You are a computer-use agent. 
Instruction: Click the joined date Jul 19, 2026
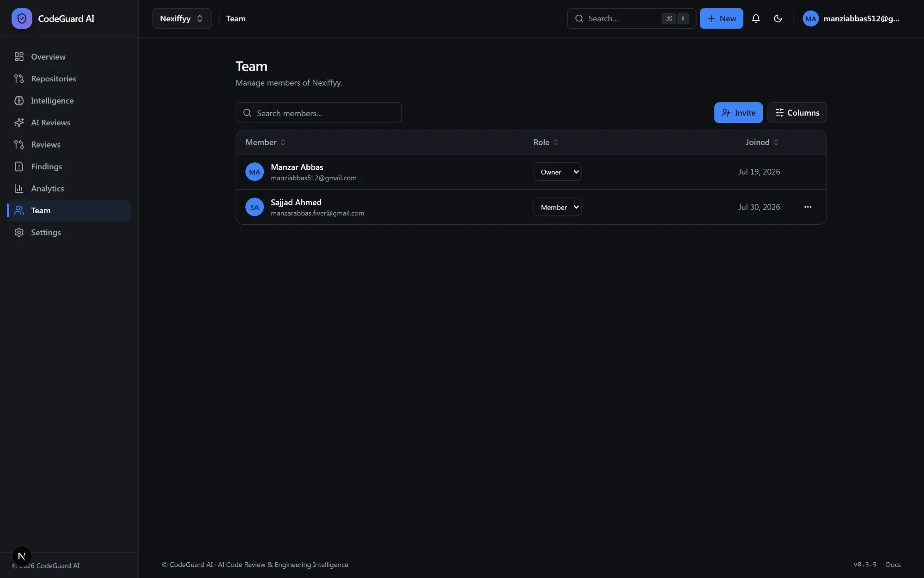pyautogui.click(x=759, y=172)
